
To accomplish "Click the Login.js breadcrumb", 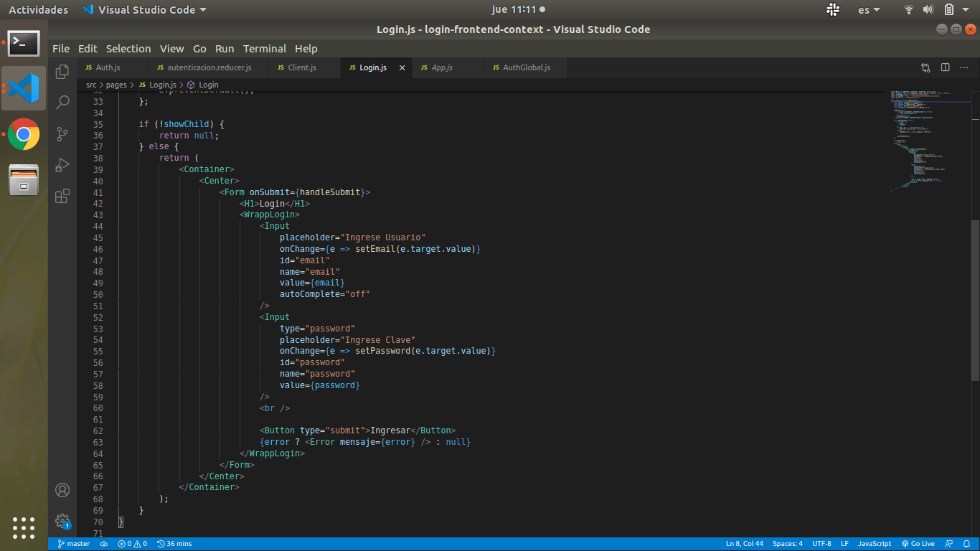I will click(156, 85).
